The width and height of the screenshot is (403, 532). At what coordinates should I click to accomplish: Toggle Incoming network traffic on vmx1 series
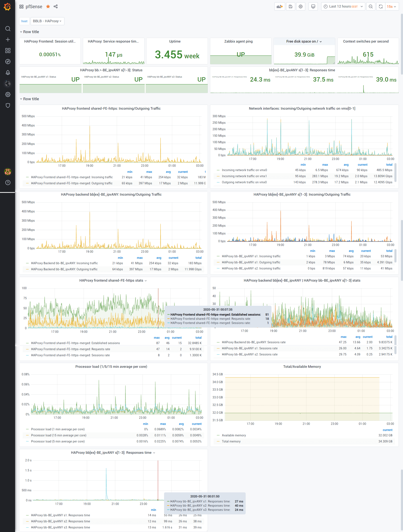tap(244, 176)
